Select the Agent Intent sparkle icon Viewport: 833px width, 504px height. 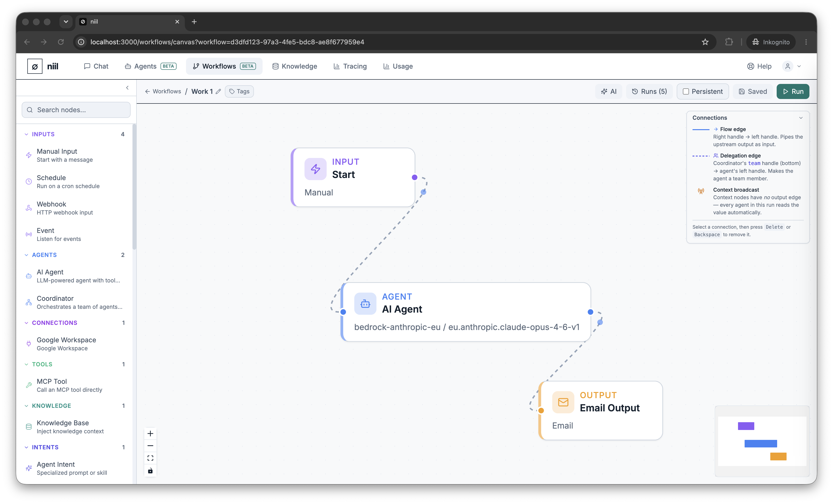[x=29, y=468]
